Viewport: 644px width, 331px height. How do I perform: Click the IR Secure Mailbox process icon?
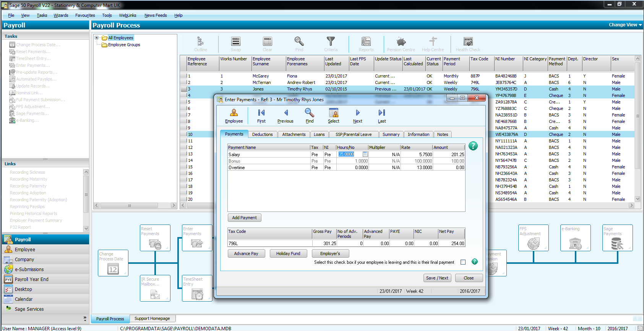point(155,288)
